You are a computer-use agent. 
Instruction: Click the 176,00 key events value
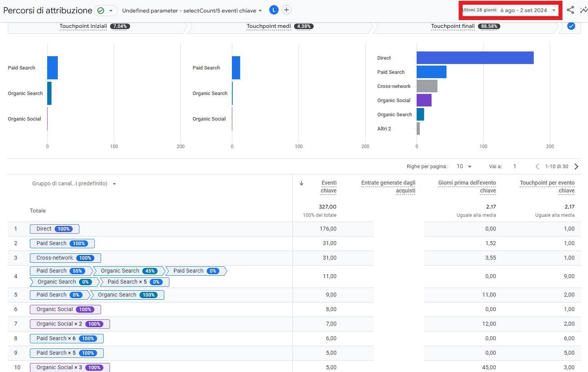tap(328, 229)
